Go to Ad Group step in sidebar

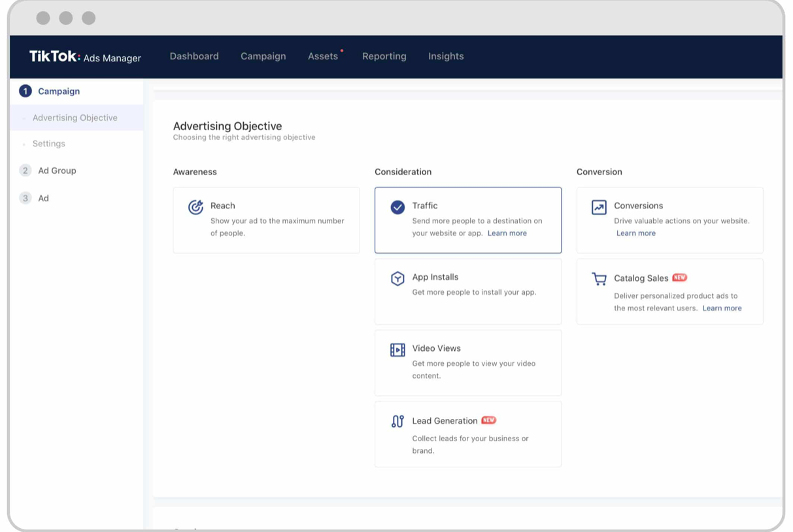point(57,171)
